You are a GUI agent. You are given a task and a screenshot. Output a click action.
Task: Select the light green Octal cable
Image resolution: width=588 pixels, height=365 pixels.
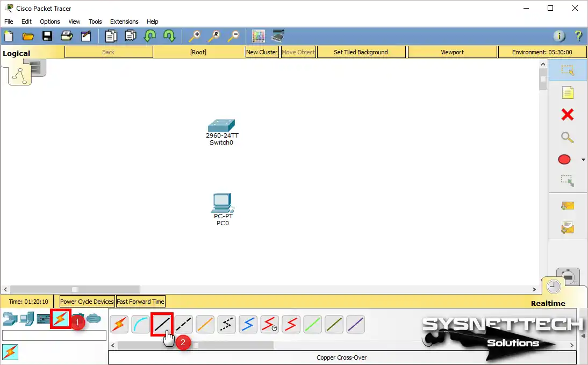click(312, 324)
